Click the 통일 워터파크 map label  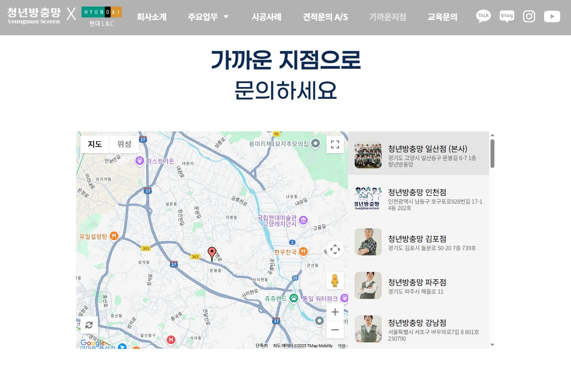click(320, 299)
